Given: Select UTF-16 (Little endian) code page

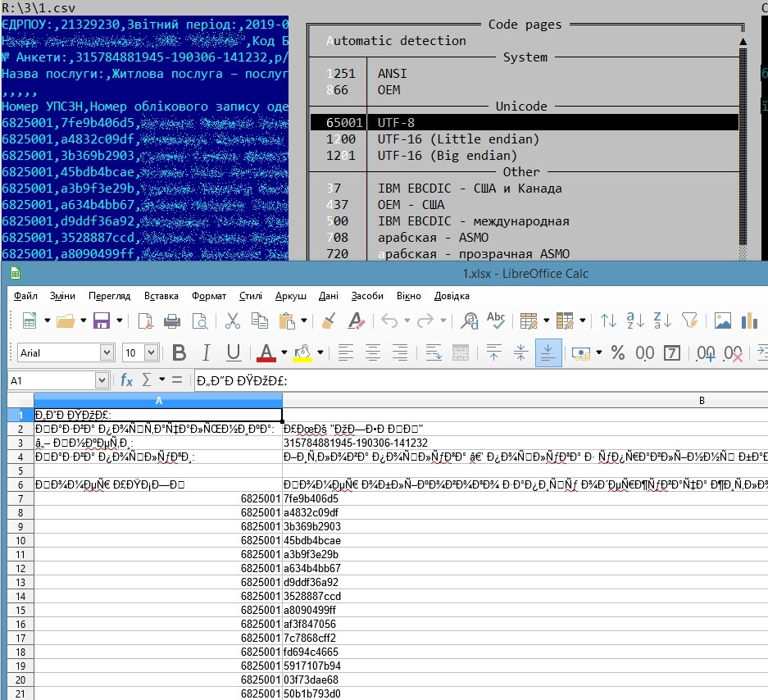Looking at the screenshot, I should [x=458, y=139].
